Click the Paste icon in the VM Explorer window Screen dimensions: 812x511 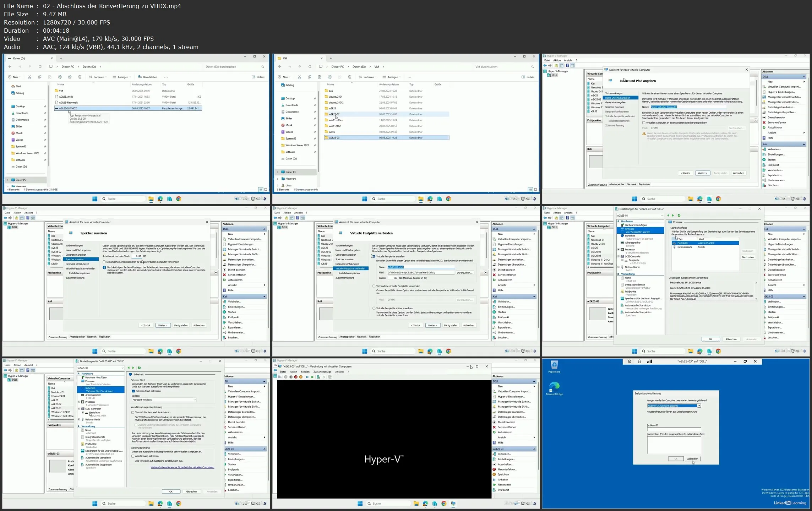(320, 77)
